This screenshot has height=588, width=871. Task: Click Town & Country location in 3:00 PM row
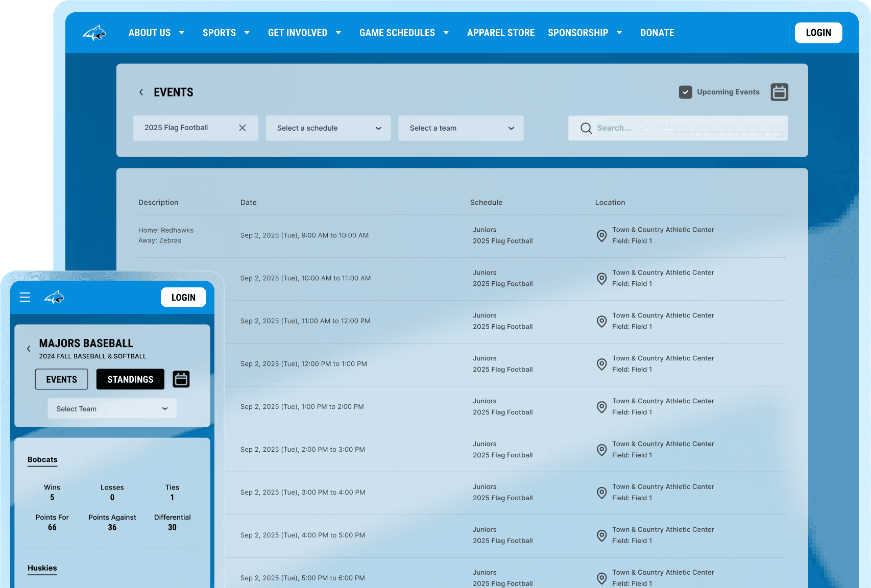pos(663,487)
